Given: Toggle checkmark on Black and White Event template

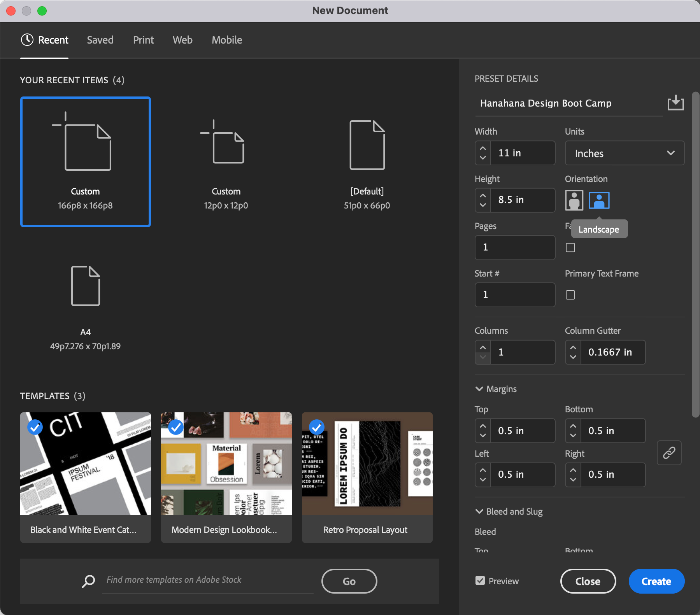Looking at the screenshot, I should click(x=35, y=427).
